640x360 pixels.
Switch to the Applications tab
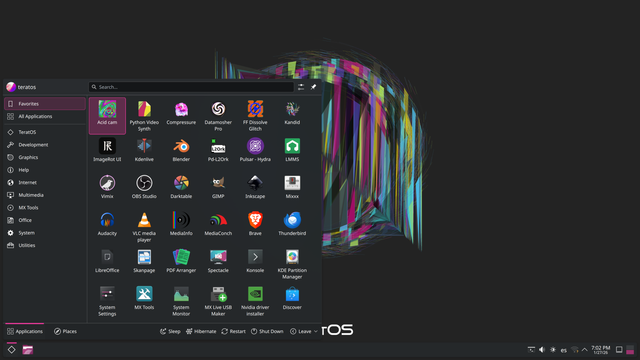pos(25,331)
